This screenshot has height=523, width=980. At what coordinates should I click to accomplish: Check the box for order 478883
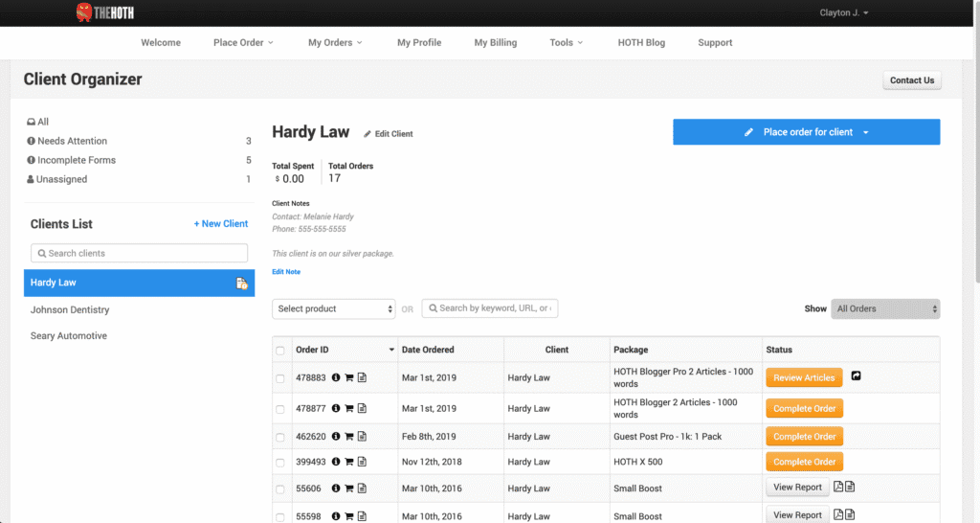[x=280, y=379]
